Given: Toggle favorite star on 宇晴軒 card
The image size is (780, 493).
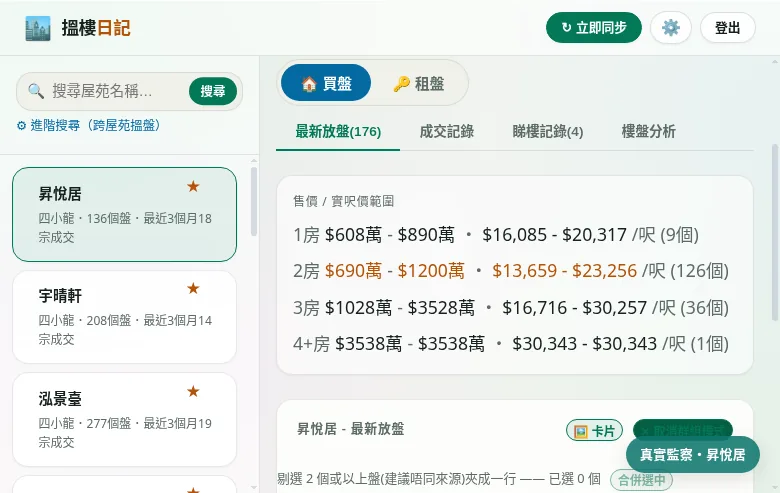Looking at the screenshot, I should tap(193, 289).
